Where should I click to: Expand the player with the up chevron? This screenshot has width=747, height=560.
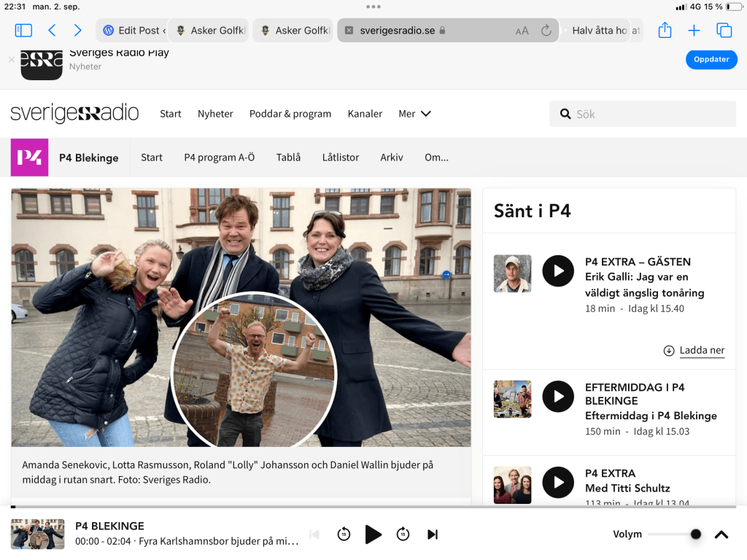[721, 534]
